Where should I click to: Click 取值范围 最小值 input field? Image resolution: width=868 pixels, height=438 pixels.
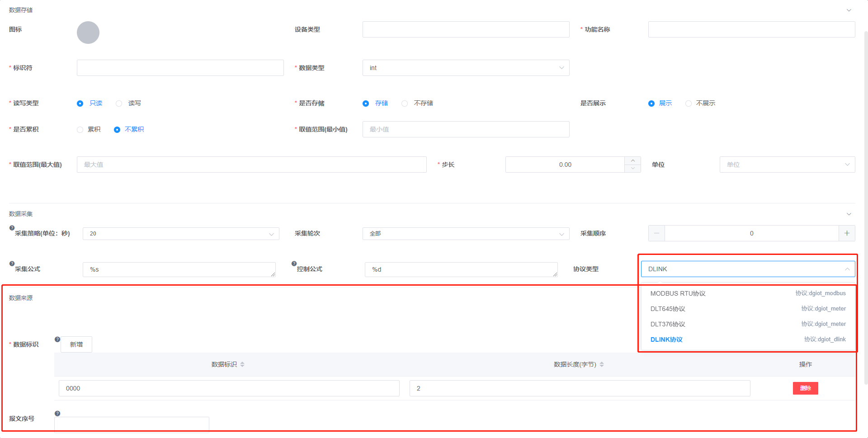click(466, 129)
